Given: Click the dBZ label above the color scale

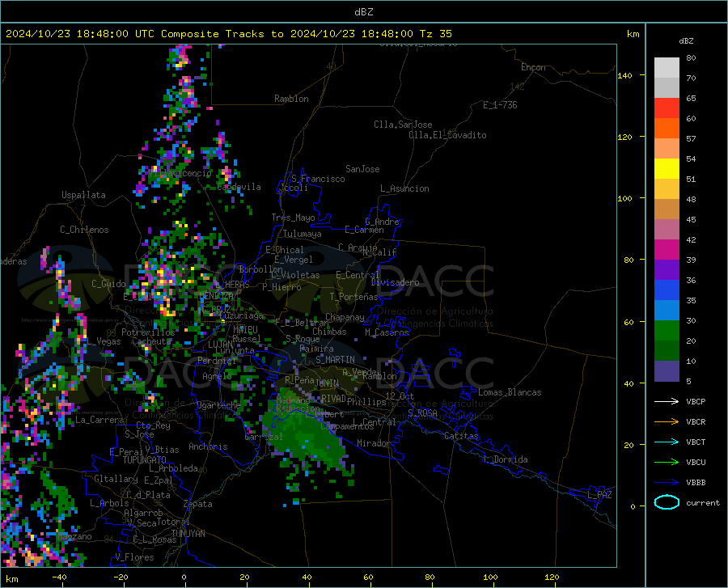Looking at the screenshot, I should coord(686,40).
